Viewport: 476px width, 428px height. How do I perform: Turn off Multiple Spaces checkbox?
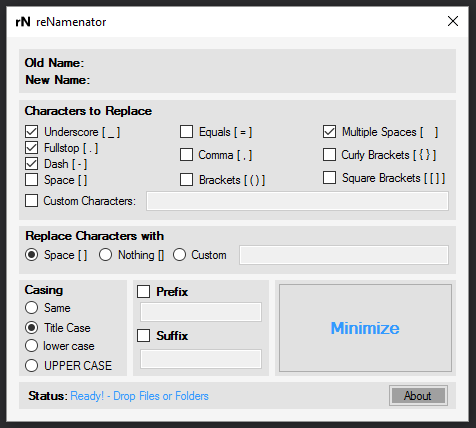click(x=329, y=132)
